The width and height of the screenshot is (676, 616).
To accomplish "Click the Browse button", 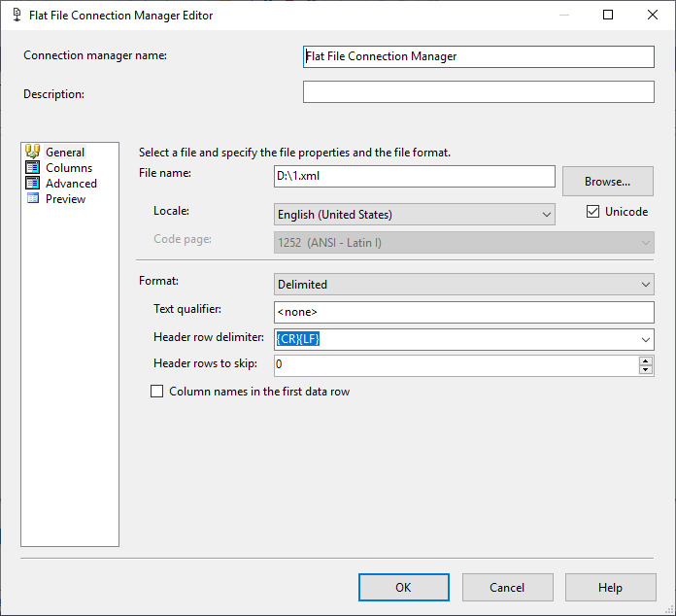I will (608, 181).
